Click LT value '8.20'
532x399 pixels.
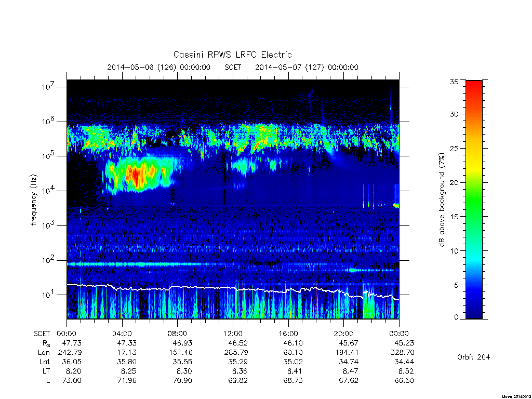click(74, 371)
